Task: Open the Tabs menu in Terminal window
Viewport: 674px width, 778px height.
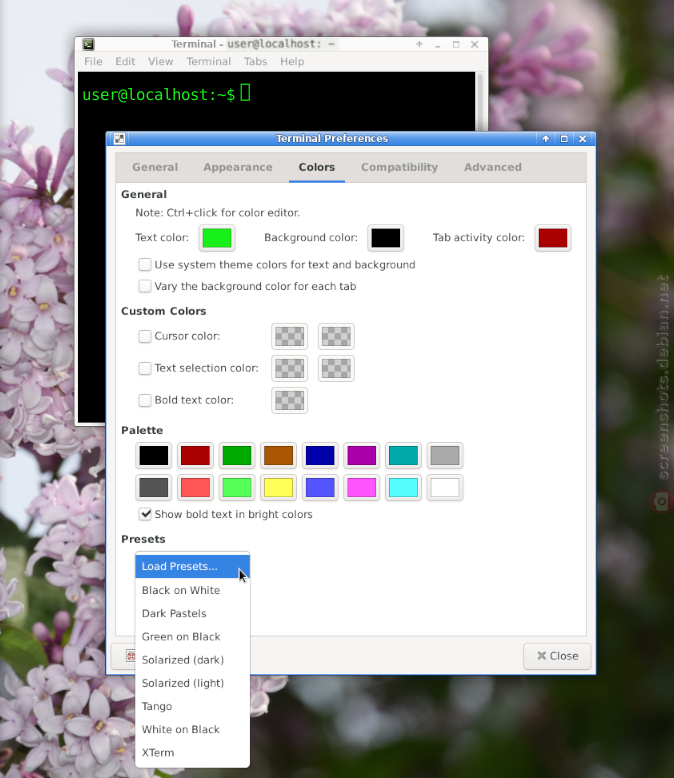Action: tap(255, 62)
